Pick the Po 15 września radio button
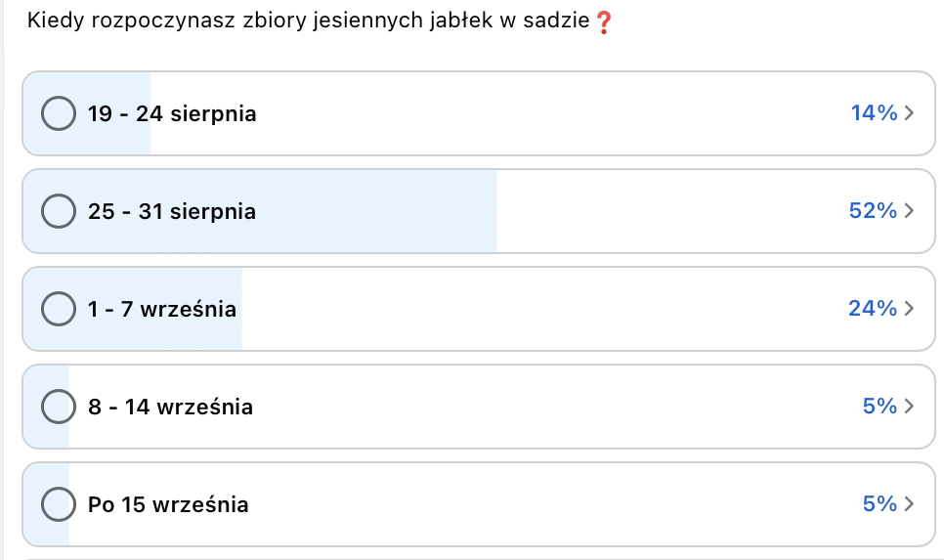 (59, 504)
